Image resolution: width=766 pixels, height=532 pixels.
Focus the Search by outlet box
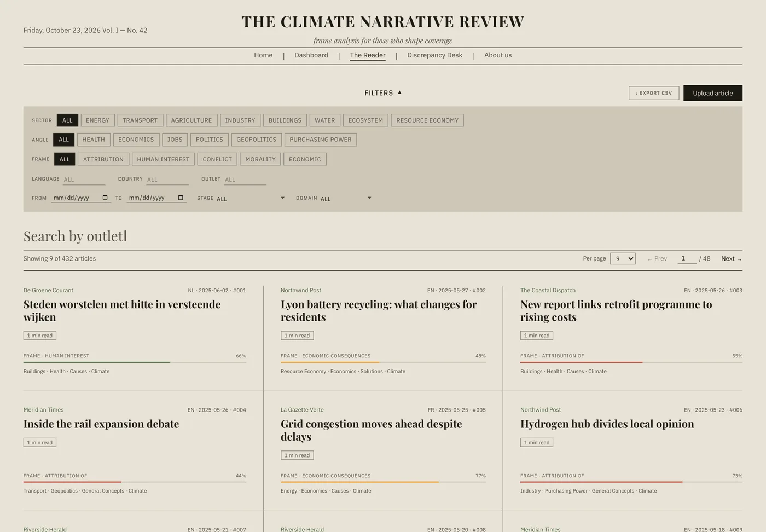[383, 236]
